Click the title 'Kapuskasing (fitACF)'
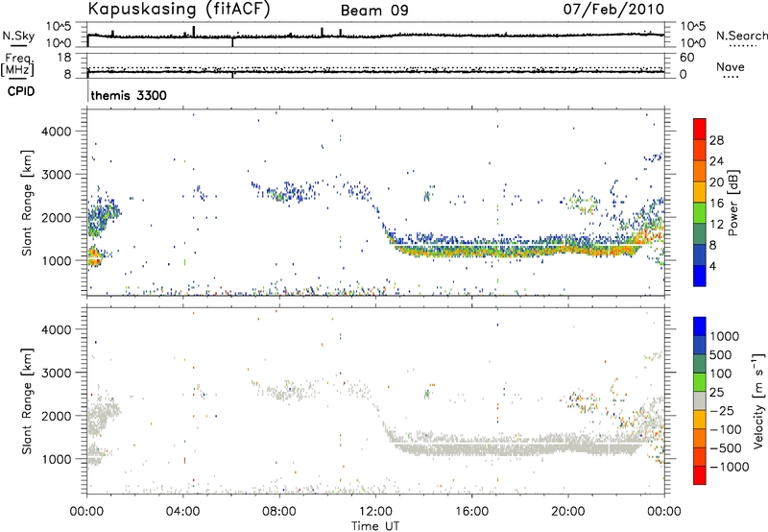Screen dimensions: 768x532 pos(179,9)
